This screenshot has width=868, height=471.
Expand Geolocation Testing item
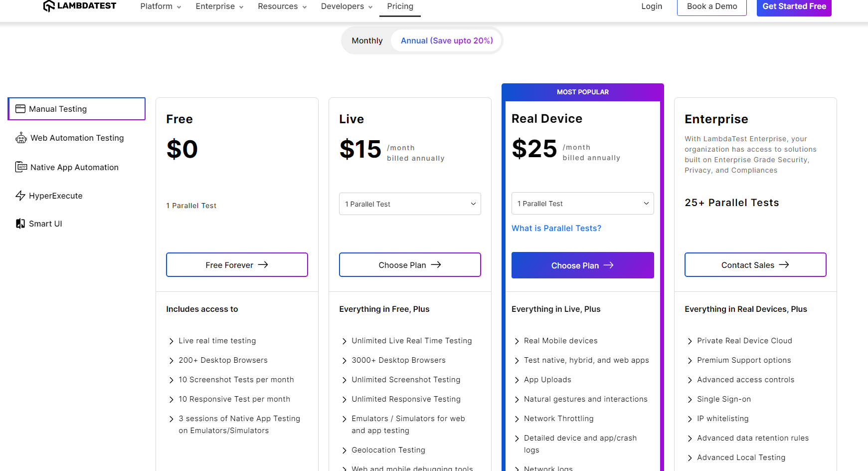[x=383, y=450]
